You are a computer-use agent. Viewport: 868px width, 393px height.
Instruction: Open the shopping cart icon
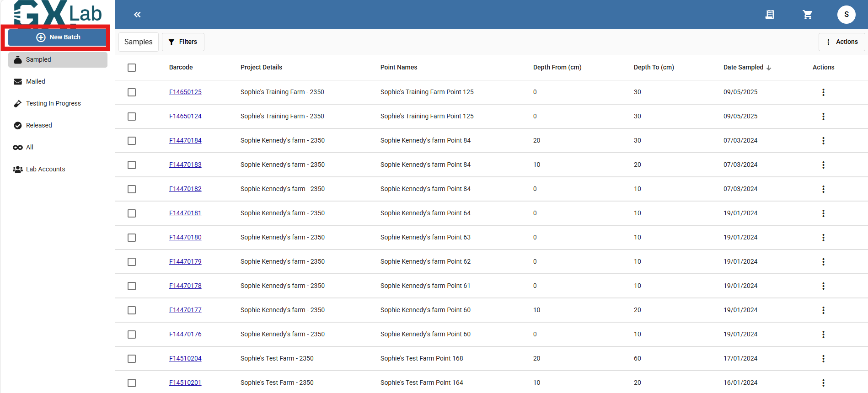click(808, 15)
